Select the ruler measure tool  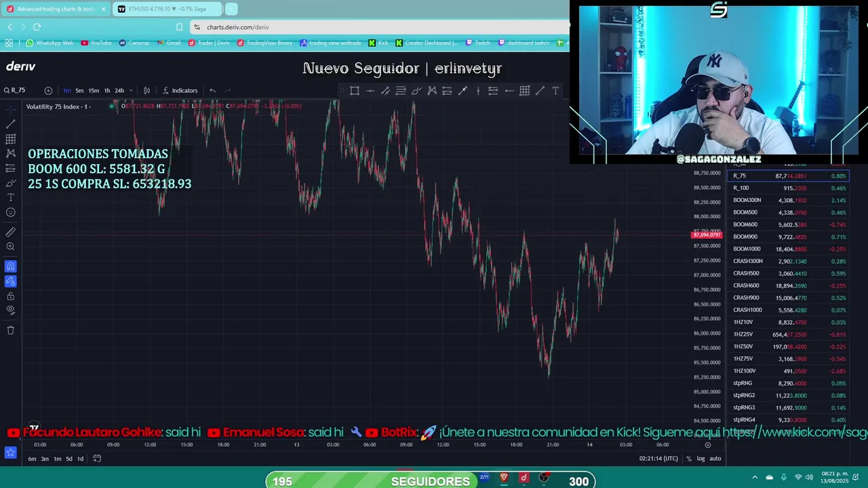pyautogui.click(x=11, y=232)
